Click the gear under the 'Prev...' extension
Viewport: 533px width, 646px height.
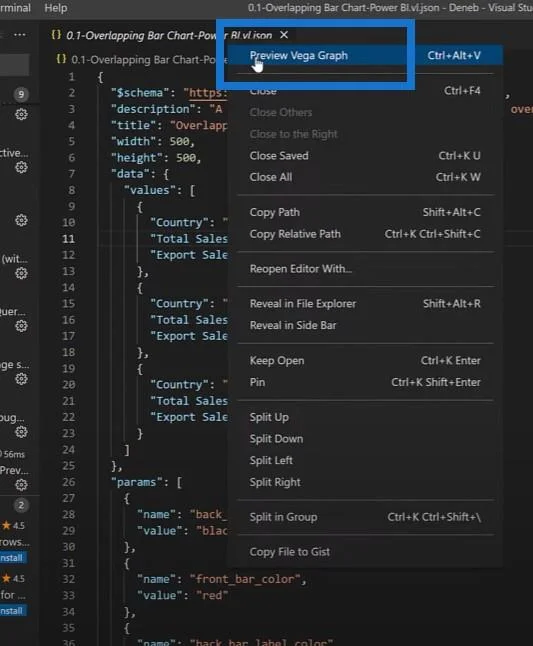tap(21, 485)
